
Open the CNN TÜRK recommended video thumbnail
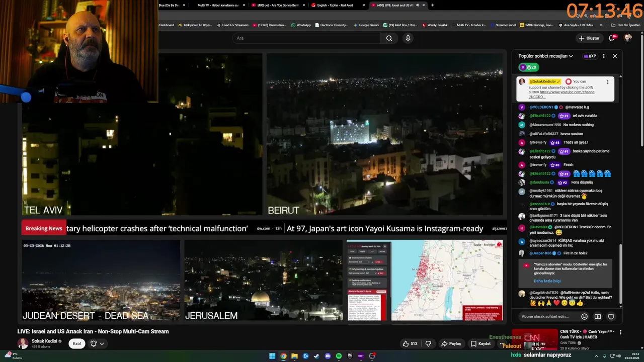[535, 340]
